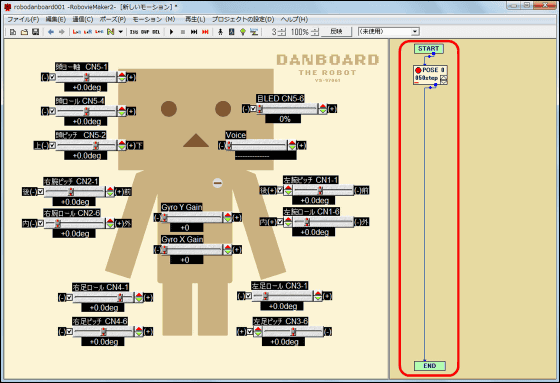Viewport: 560px width, 383px height.
Task: Click the save floppy disk icon
Action: point(35,32)
